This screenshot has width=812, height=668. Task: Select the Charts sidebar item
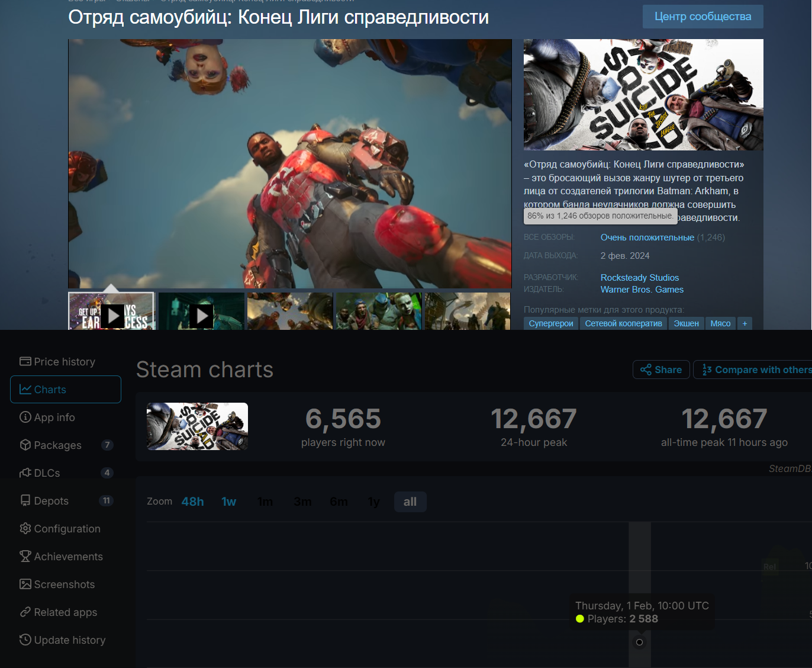click(66, 390)
